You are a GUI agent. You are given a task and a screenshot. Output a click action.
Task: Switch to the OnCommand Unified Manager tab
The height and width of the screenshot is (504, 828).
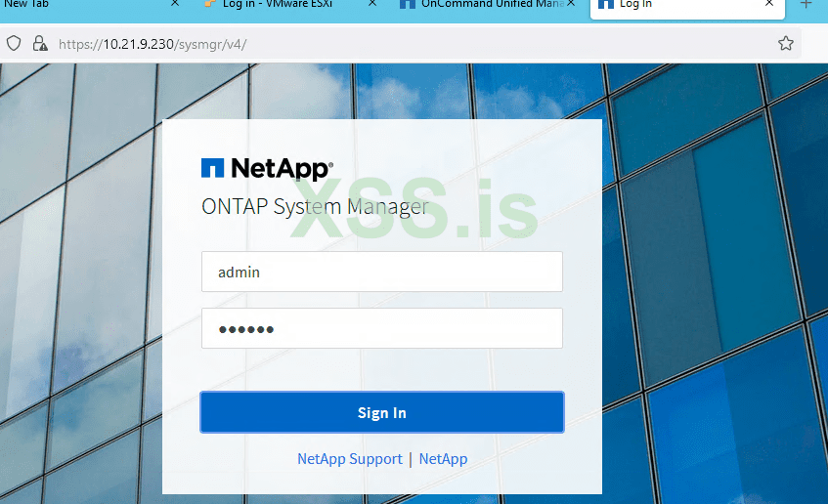492,4
